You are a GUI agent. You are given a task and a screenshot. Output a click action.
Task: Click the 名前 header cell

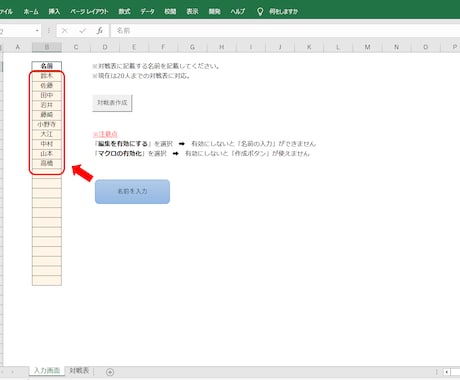pyautogui.click(x=47, y=66)
